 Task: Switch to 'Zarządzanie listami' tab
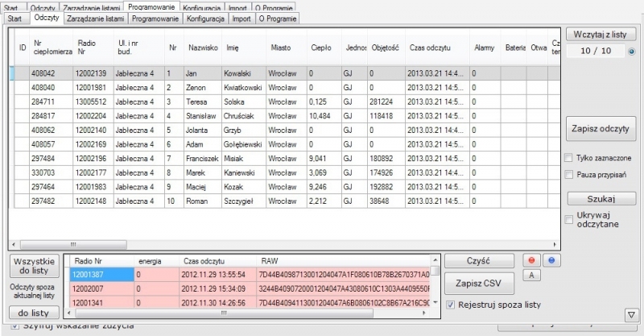pyautogui.click(x=95, y=18)
